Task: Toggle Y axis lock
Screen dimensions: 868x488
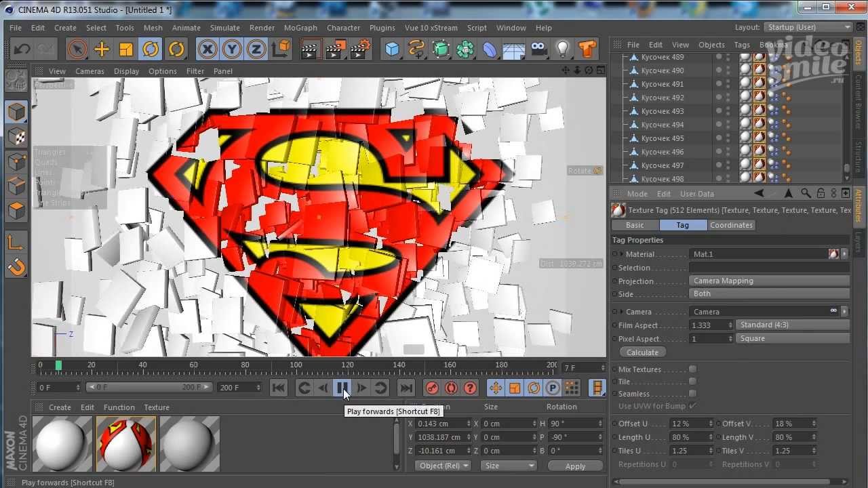Action: [232, 49]
